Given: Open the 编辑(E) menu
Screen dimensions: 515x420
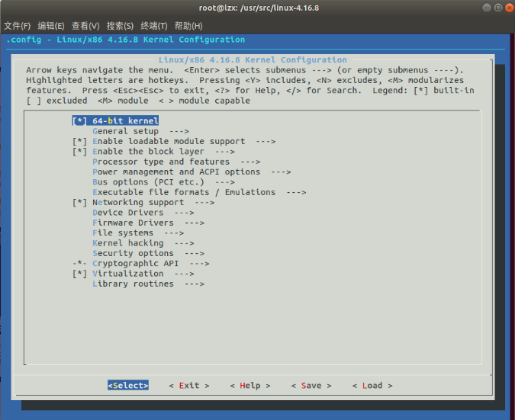Looking at the screenshot, I should (51, 26).
